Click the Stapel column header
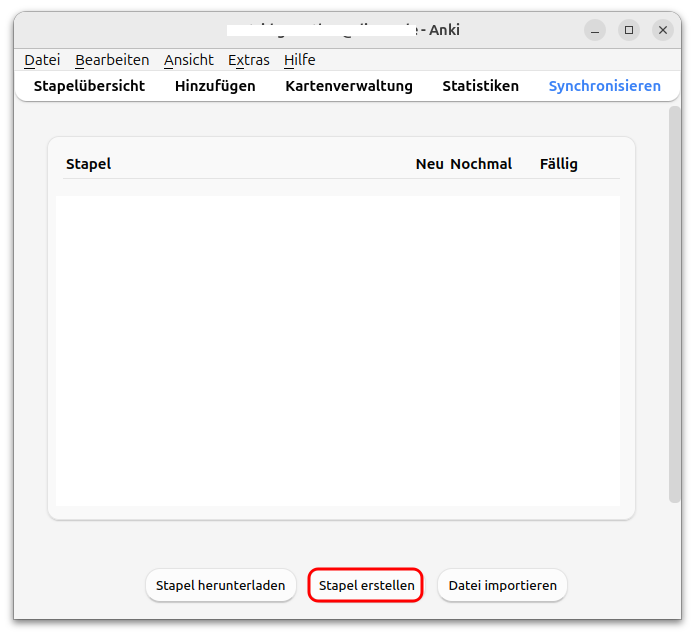Image resolution: width=695 pixels, height=636 pixels. [x=88, y=164]
